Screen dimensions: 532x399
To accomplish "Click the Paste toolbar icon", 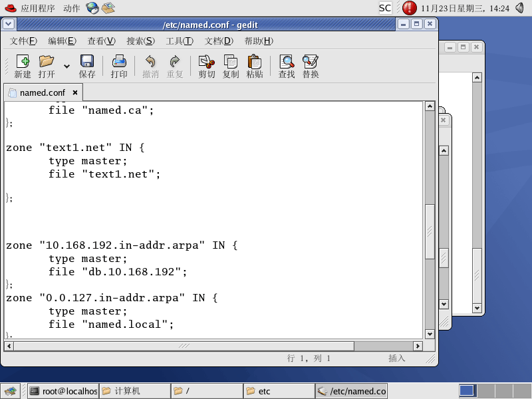I will coord(255,62).
